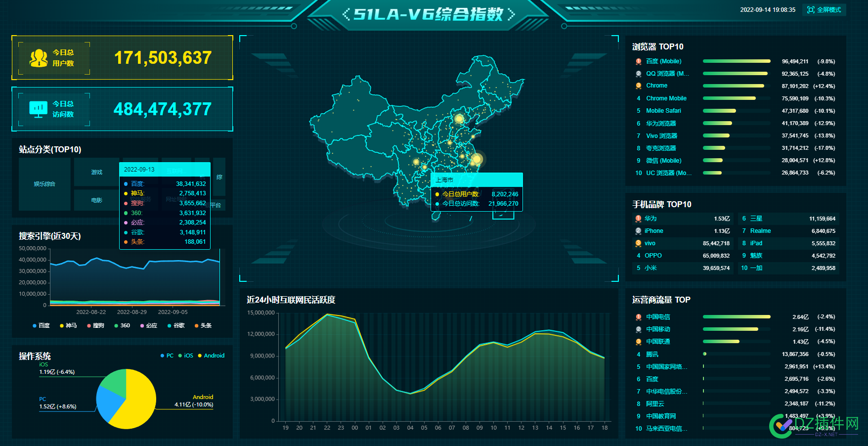Toggle the iOS legend in 操作系统 chart
The height and width of the screenshot is (446, 868).
click(x=186, y=356)
